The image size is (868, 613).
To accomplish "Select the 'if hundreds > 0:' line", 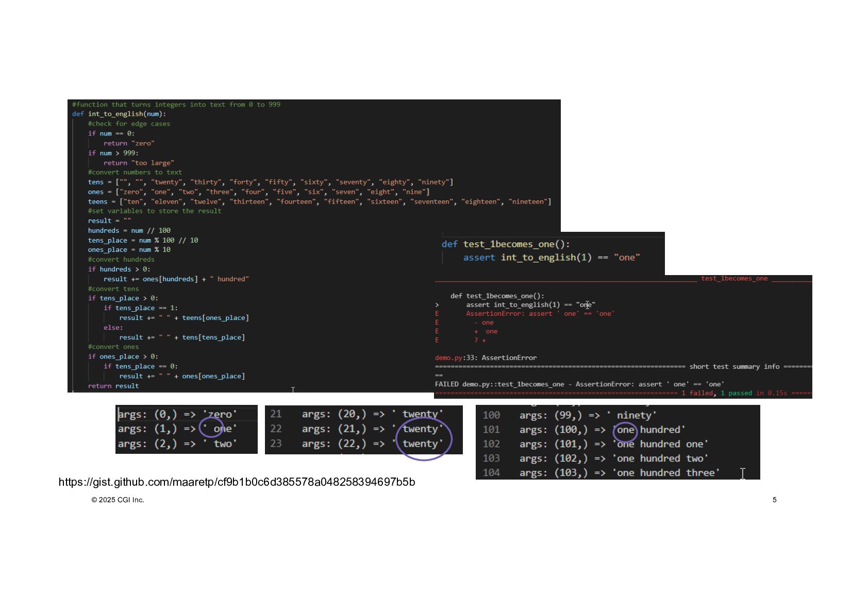I will tap(119, 269).
